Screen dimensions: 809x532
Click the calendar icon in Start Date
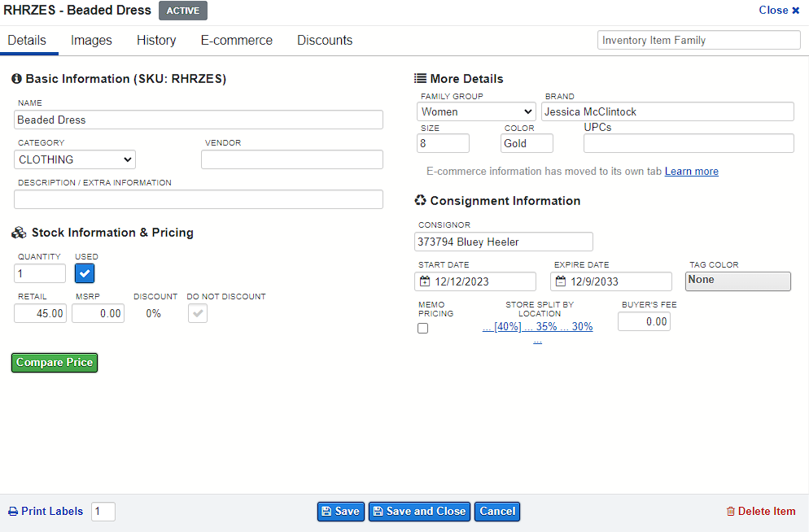(x=425, y=281)
